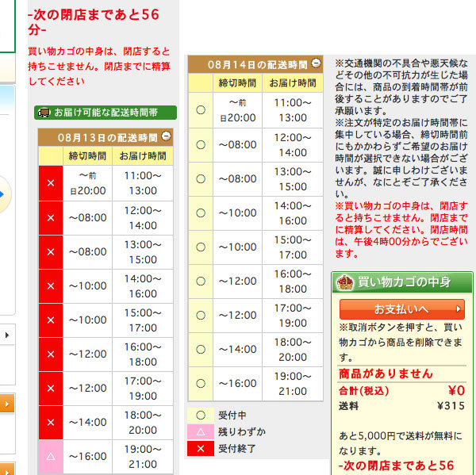Select the 08/14 11:00~13:00 delivery slot radio
This screenshot has height=475, width=476.
[x=200, y=110]
